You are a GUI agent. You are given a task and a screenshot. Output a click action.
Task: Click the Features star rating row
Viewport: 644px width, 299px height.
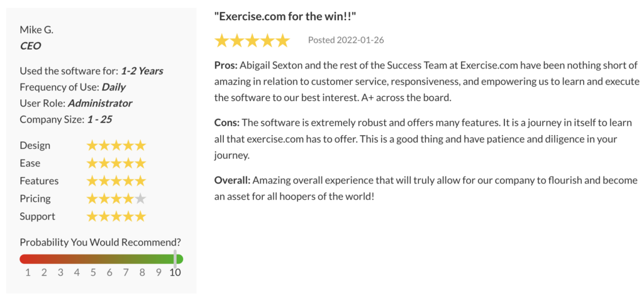coord(116,181)
